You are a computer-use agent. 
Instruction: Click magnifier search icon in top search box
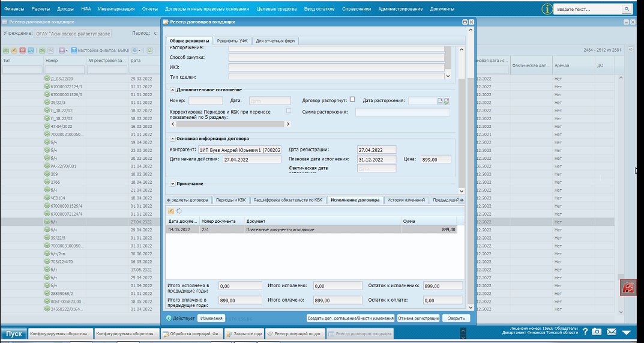(x=627, y=8)
